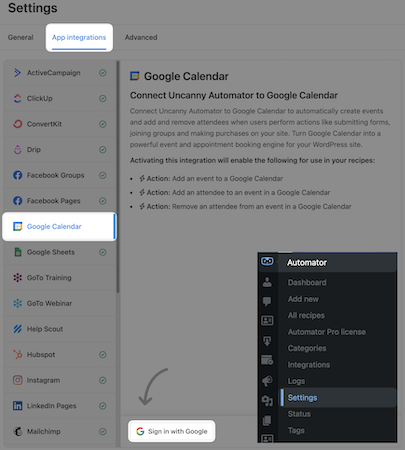
Task: Select Hubspot in integrations list
Action: coord(60,354)
